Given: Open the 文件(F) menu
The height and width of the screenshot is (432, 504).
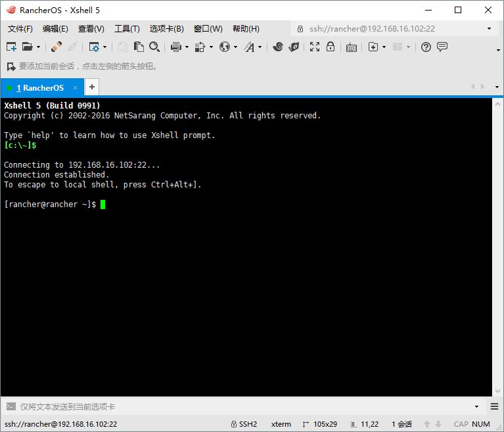Looking at the screenshot, I should click(x=20, y=29).
